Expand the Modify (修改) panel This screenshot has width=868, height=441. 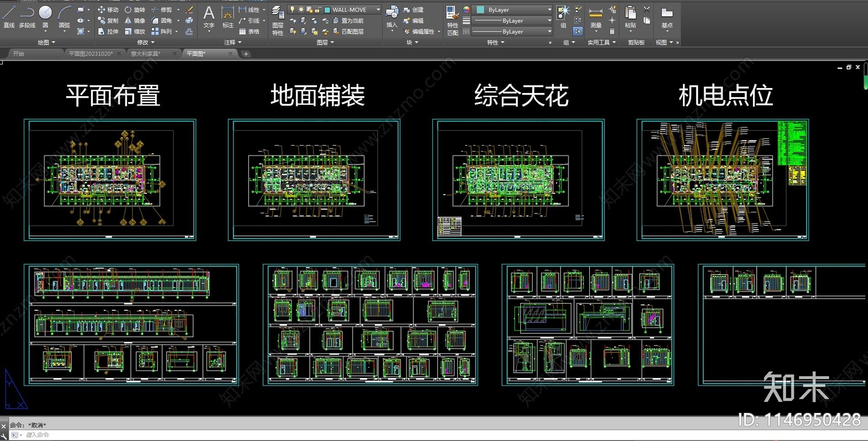pos(145,42)
